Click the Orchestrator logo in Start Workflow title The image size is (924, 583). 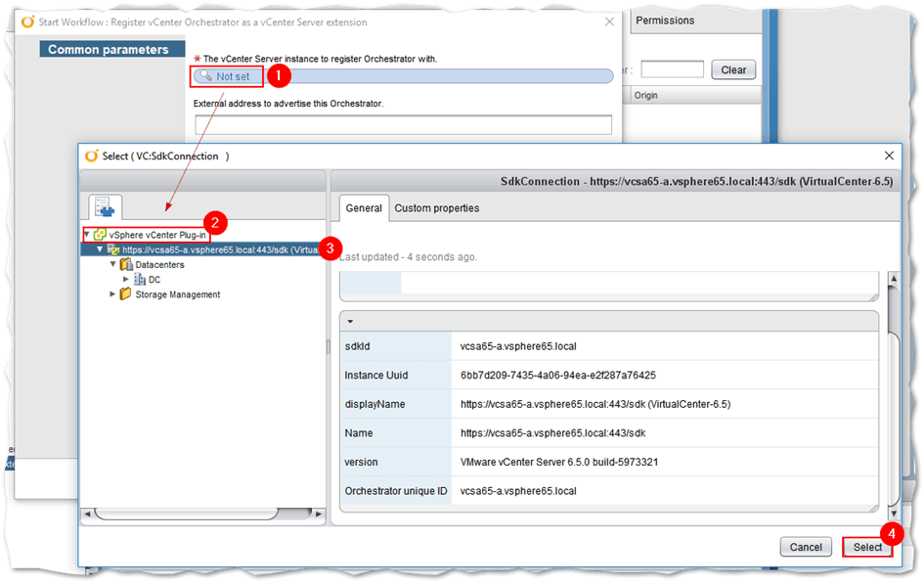27,22
